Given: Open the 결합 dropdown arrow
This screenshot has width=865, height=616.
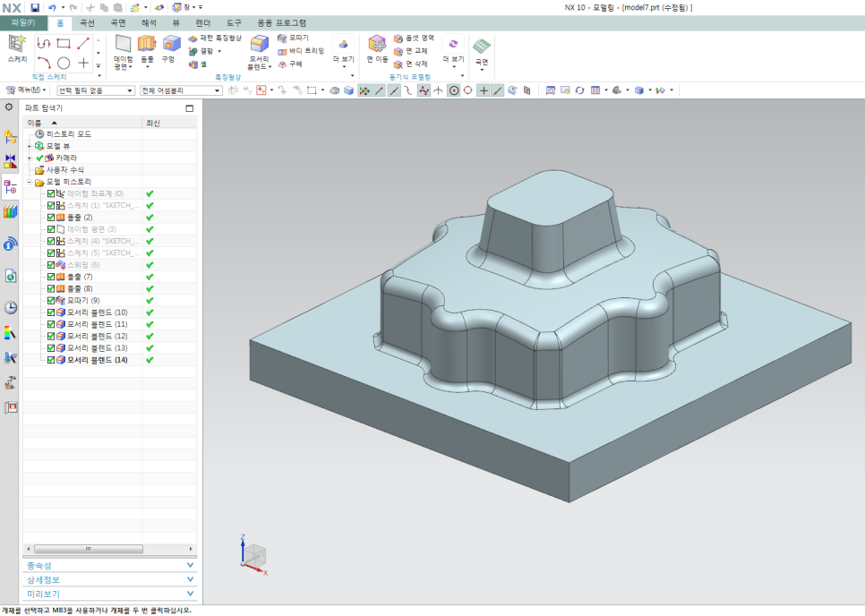Looking at the screenshot, I should coord(219,51).
